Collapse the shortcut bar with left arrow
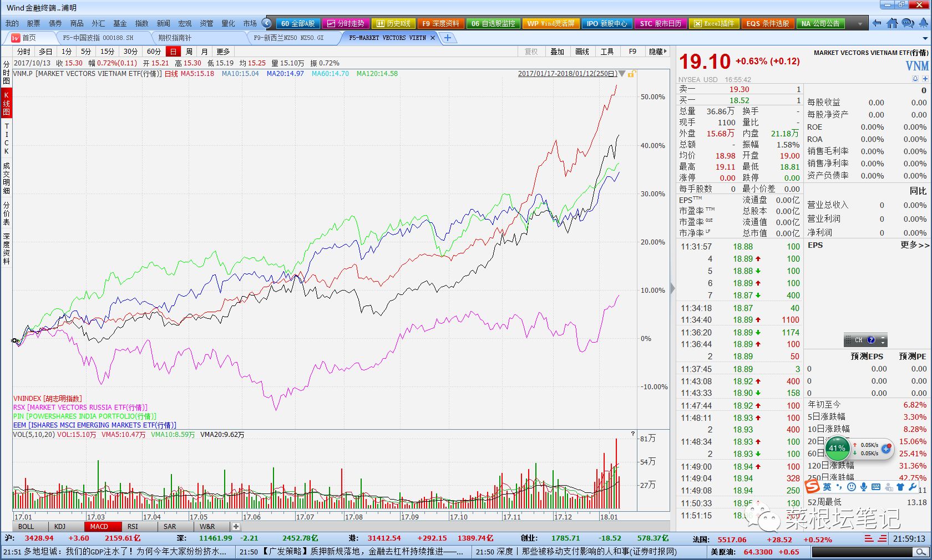This screenshot has height=560, width=932. (x=267, y=23)
